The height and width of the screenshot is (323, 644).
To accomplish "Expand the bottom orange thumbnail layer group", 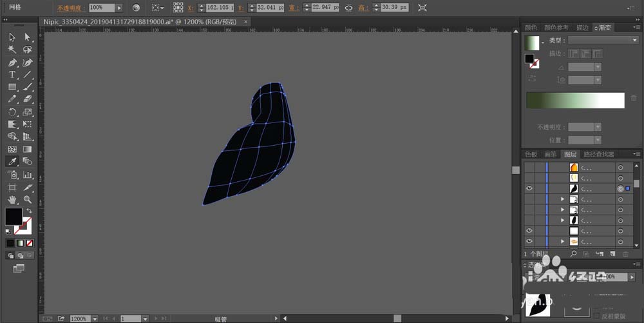I will point(563,242).
